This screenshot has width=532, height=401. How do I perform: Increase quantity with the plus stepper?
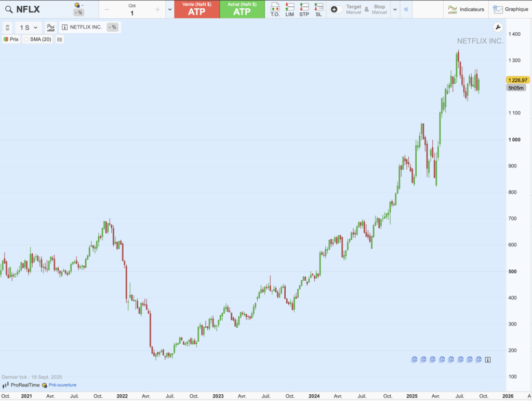pos(157,9)
